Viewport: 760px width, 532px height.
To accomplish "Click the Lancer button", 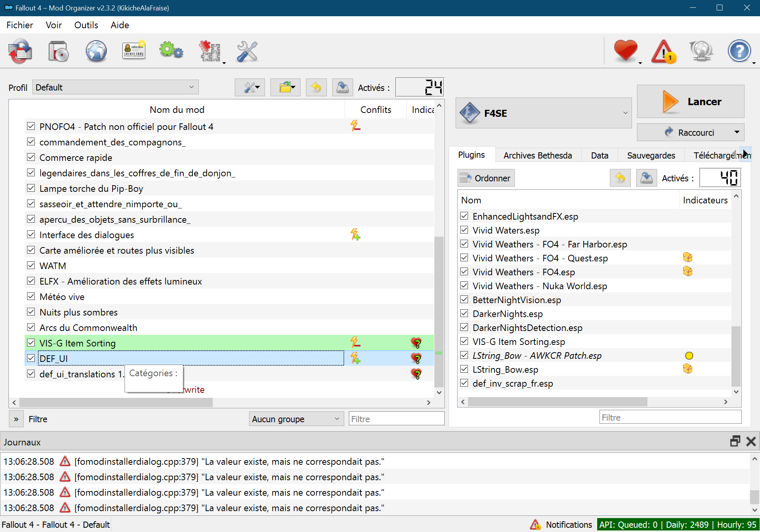I will pos(690,101).
